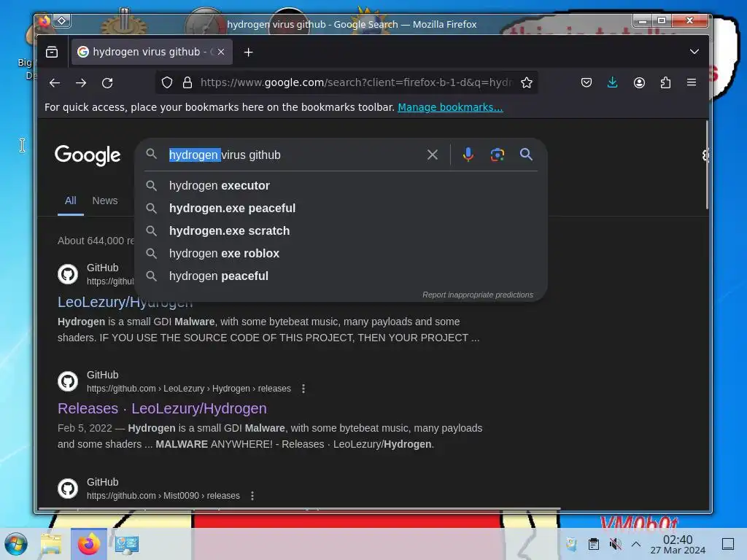Screen dimensions: 747x560
Task: Open the Firefox hamburger application menu
Action: (x=692, y=83)
